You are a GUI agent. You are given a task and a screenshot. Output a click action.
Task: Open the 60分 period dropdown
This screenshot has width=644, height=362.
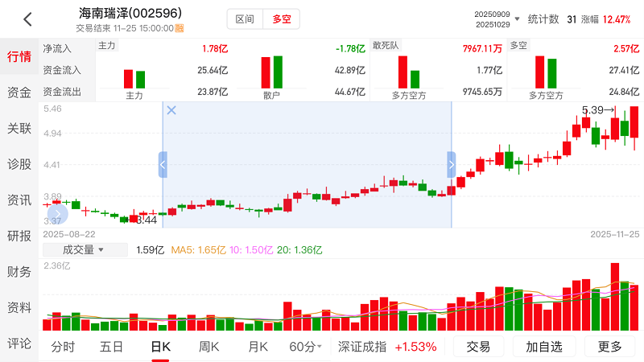click(x=305, y=347)
